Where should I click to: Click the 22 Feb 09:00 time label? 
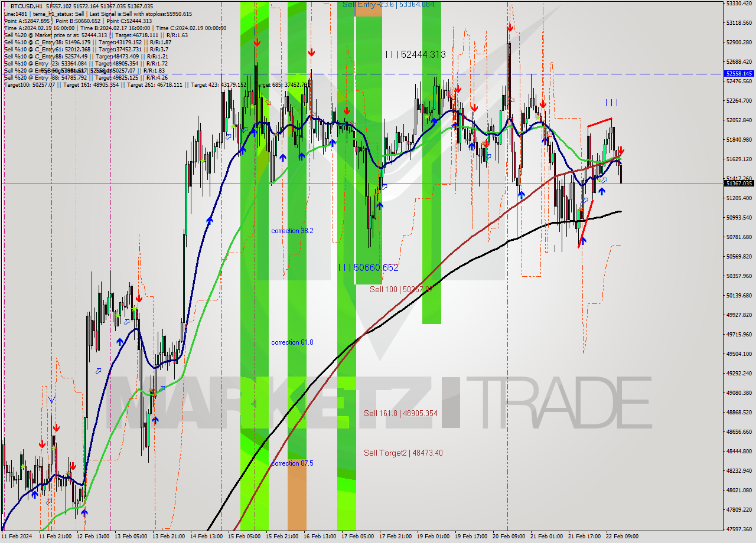click(623, 537)
